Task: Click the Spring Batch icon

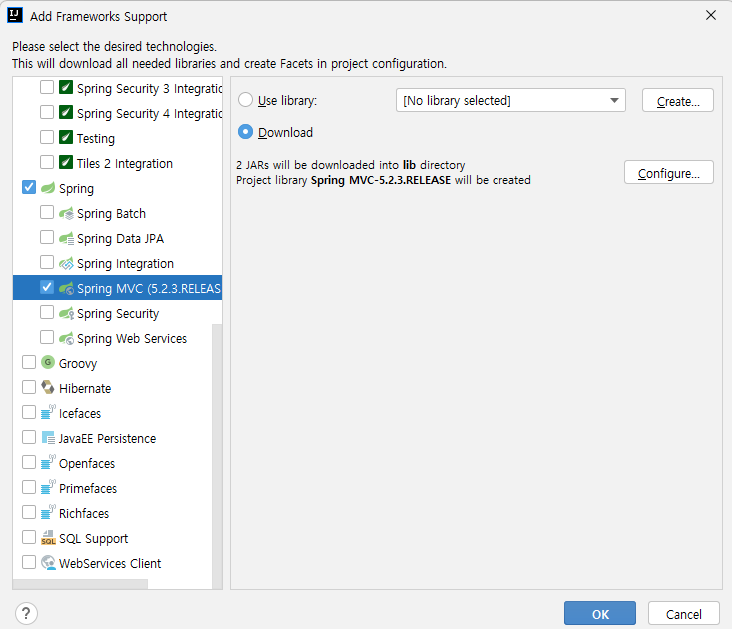Action: (66, 213)
